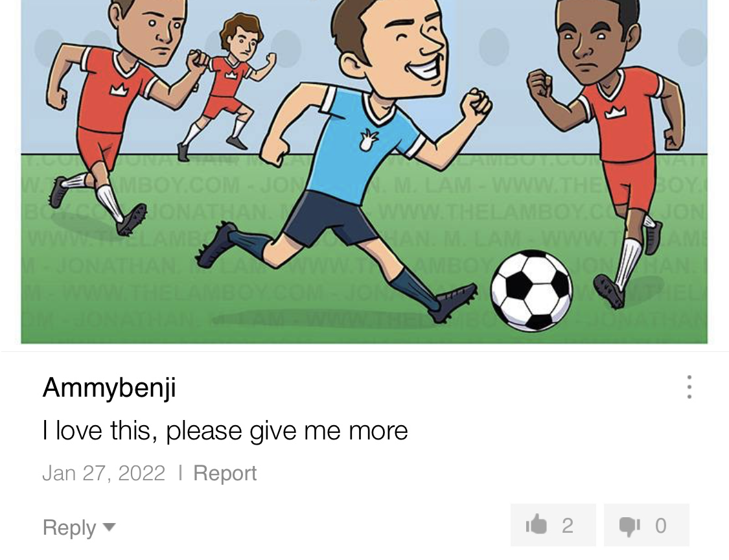Viewport: 729px width, 560px height.
Task: Click the Jan 27, 2022 comment date
Action: [104, 473]
